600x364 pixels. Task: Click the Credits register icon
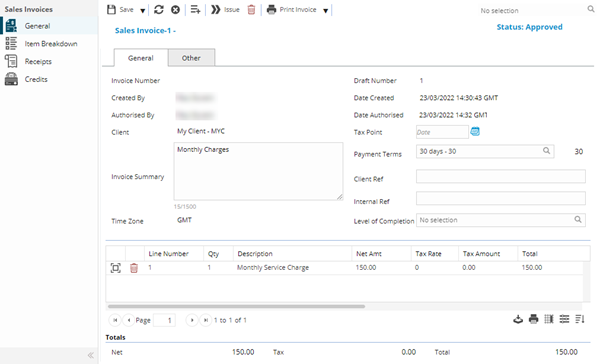click(x=11, y=79)
